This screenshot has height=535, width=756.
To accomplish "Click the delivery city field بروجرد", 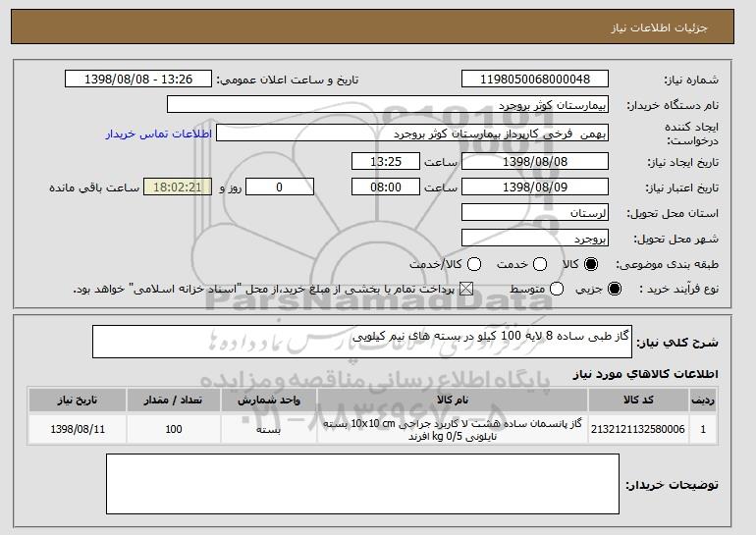I will [x=535, y=239].
